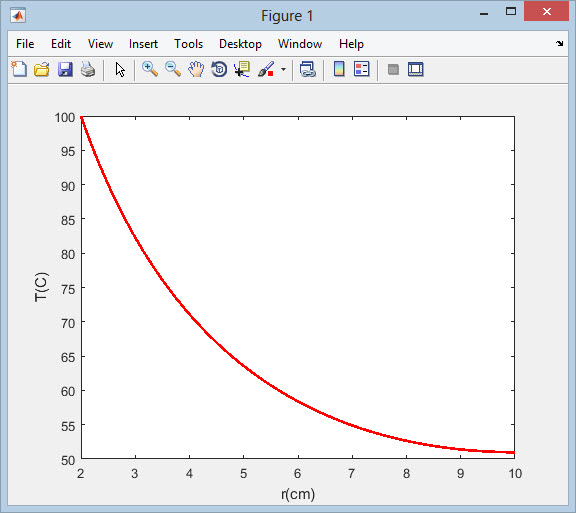
Task: Activate the Zoom In magnifier tool
Action: pyautogui.click(x=150, y=69)
